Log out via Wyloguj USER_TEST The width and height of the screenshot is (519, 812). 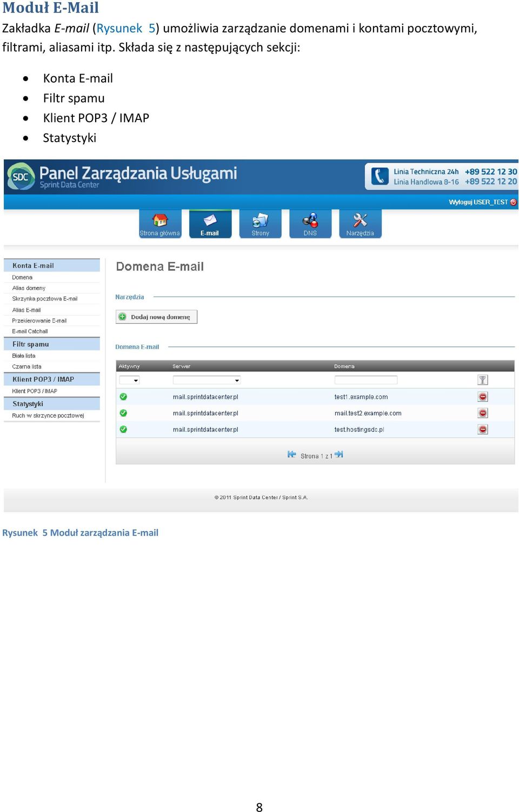coord(478,202)
